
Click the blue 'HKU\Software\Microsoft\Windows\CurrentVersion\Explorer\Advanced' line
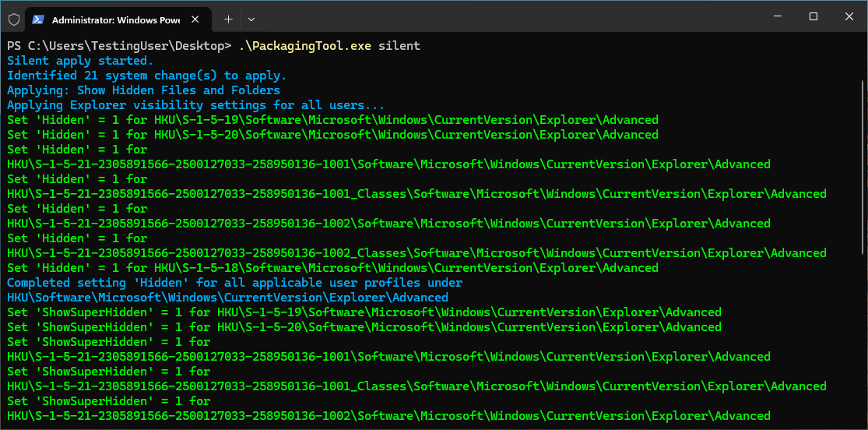pyautogui.click(x=227, y=297)
